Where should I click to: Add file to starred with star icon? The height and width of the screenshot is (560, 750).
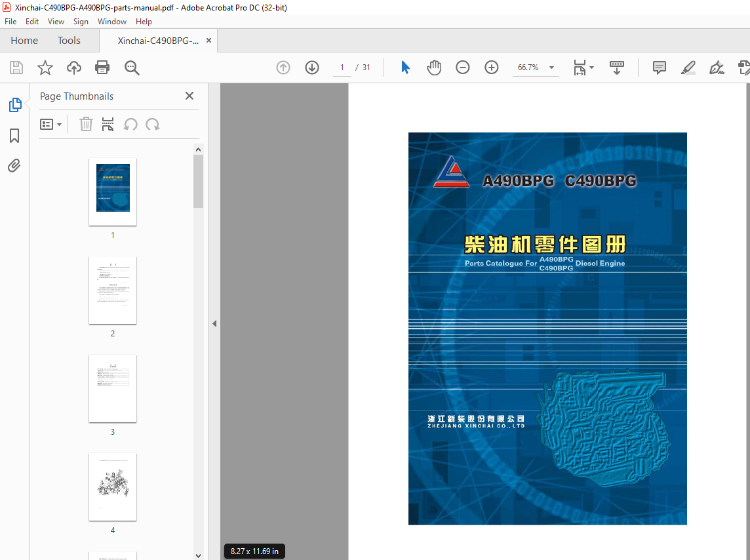pos(45,68)
